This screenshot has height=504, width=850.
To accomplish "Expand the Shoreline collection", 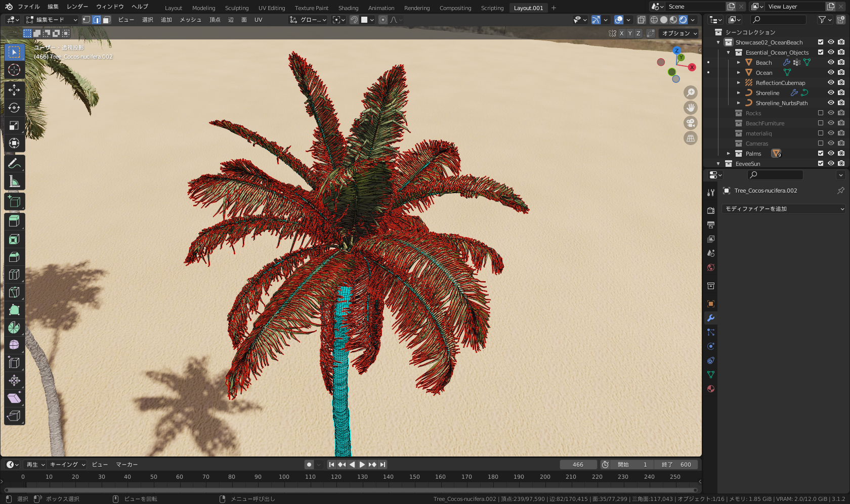I will (x=738, y=93).
